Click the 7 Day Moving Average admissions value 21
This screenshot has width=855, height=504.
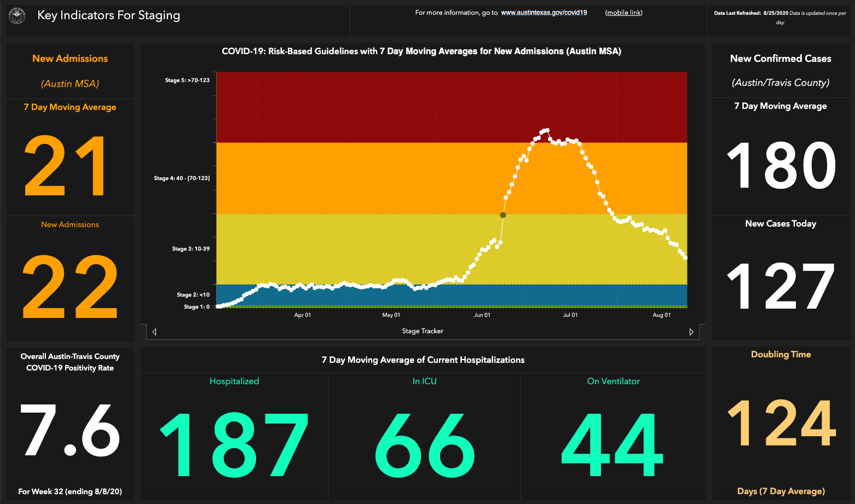[66, 166]
